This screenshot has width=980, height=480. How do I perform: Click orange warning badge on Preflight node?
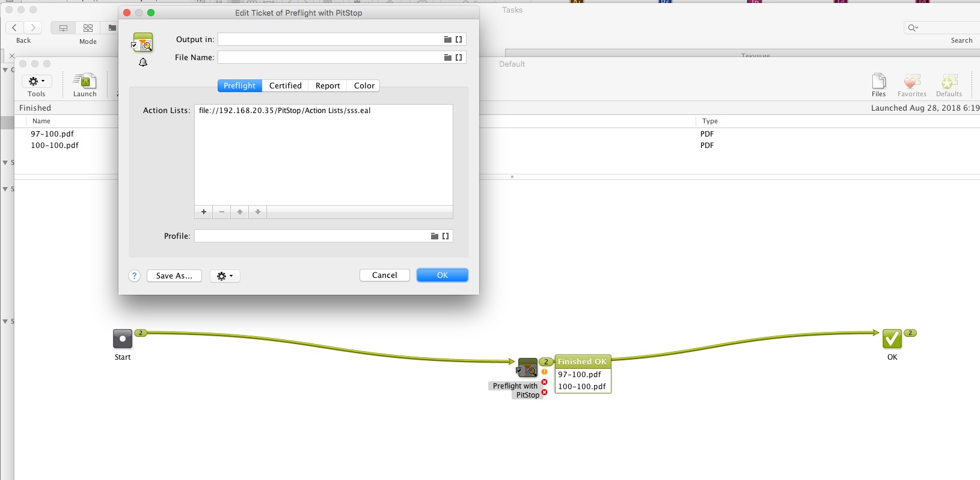tap(545, 372)
